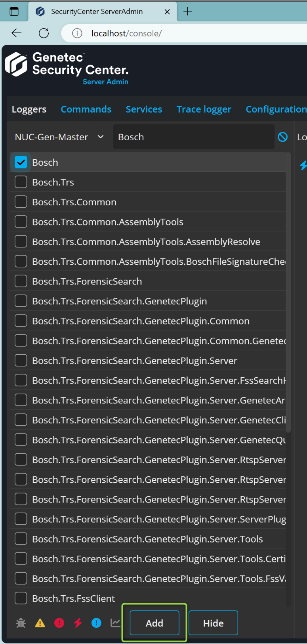Check the Bosch.Trs.ForensicSearch logger checkbox
The image size is (307, 644).
click(21, 281)
